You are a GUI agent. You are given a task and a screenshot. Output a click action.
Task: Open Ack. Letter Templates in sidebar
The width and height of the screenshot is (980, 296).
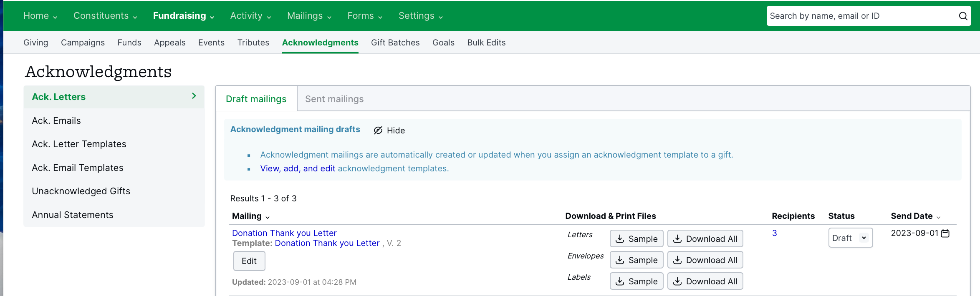pyautogui.click(x=114, y=144)
